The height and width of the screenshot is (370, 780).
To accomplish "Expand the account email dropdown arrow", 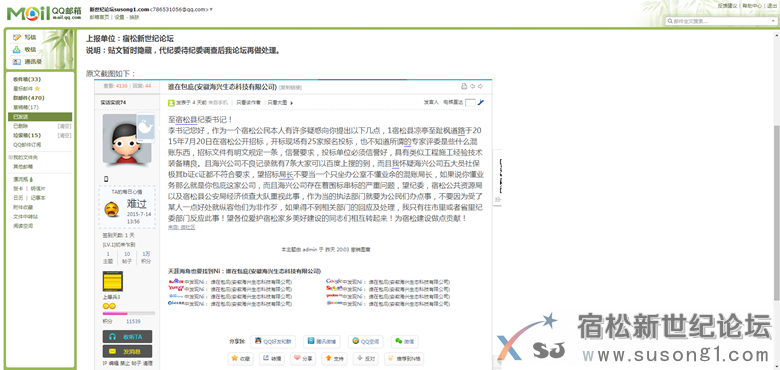I will pyautogui.click(x=211, y=9).
